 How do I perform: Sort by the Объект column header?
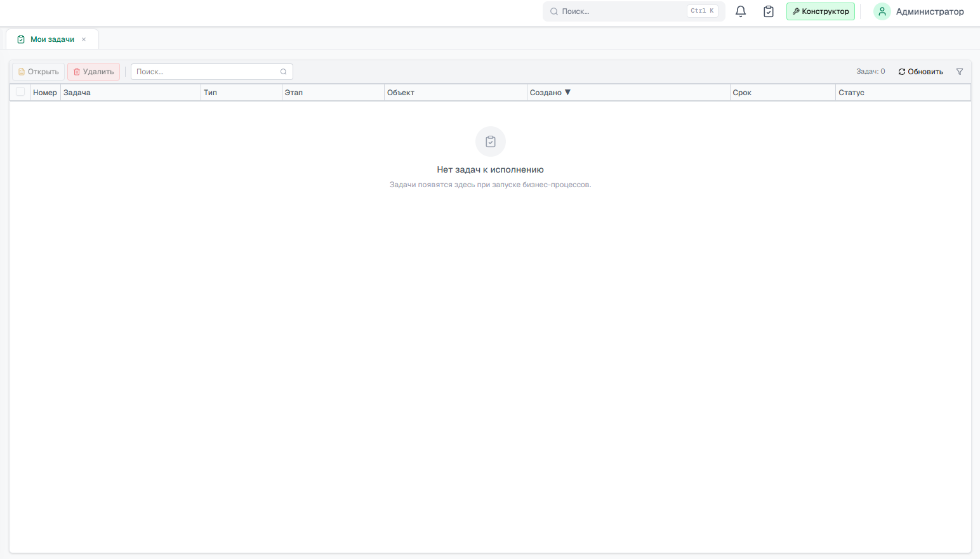click(x=455, y=93)
